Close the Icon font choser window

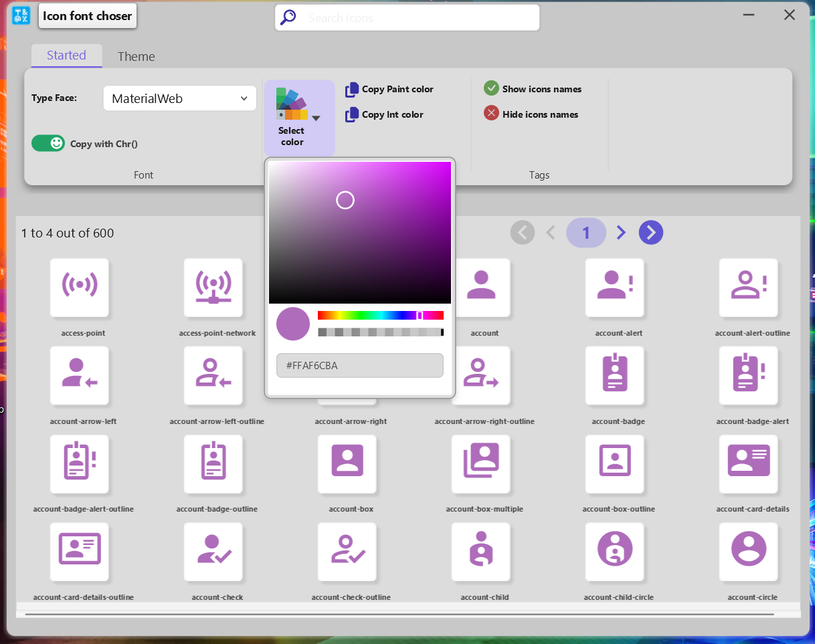pyautogui.click(x=790, y=15)
